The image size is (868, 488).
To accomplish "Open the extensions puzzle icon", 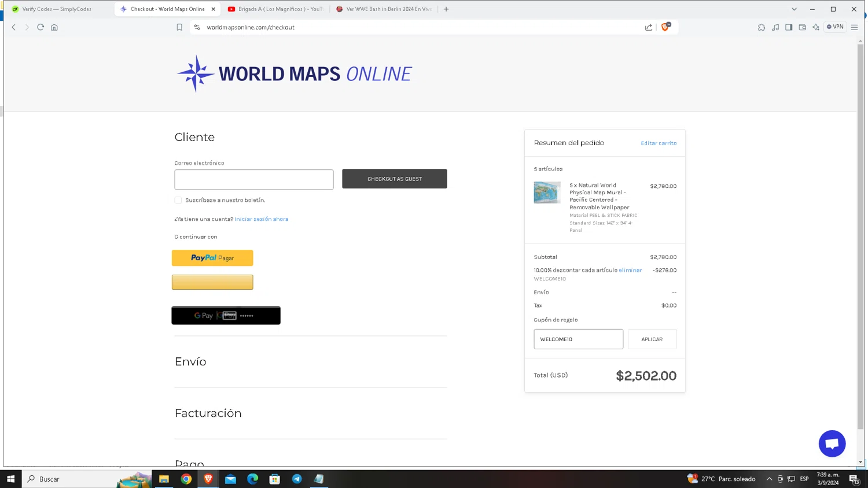I will pyautogui.click(x=762, y=27).
